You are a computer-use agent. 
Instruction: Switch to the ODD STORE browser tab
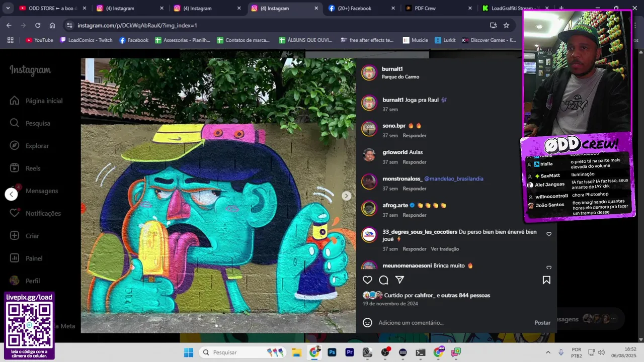pos(52,8)
